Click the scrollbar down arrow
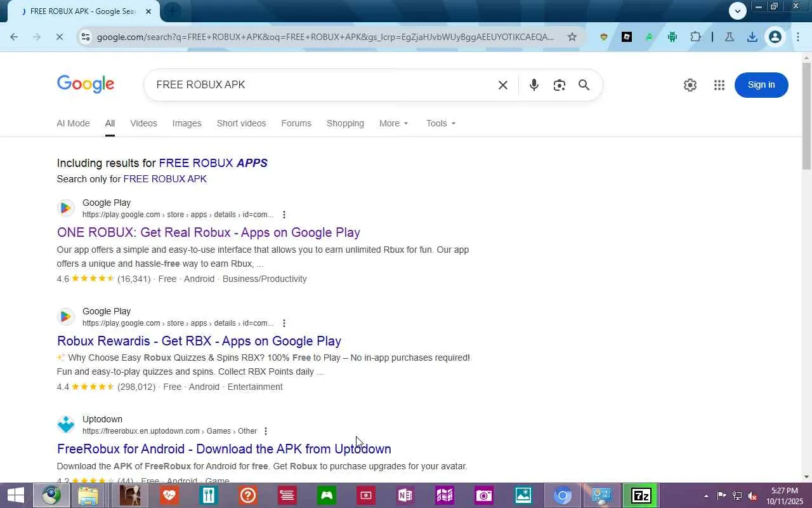812x508 pixels. tap(806, 477)
